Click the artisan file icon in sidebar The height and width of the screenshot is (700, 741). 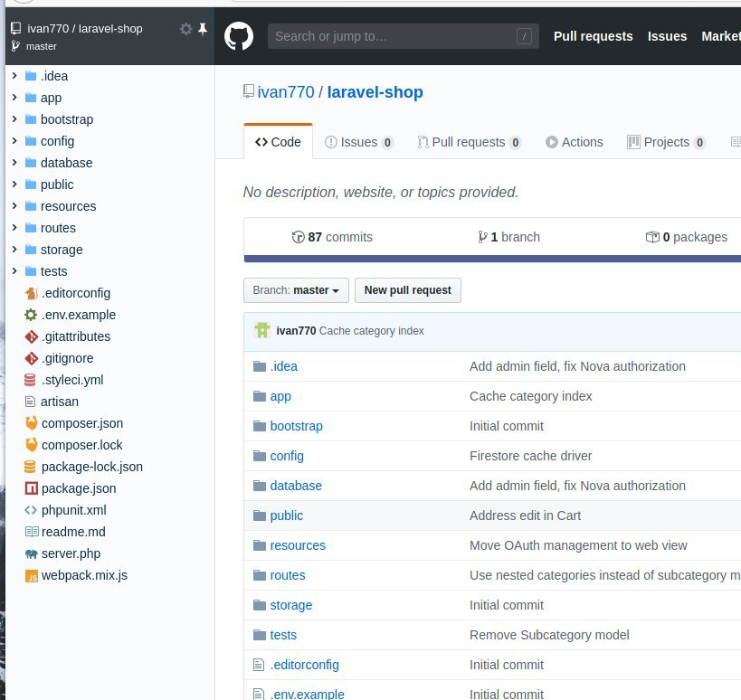(x=30, y=402)
